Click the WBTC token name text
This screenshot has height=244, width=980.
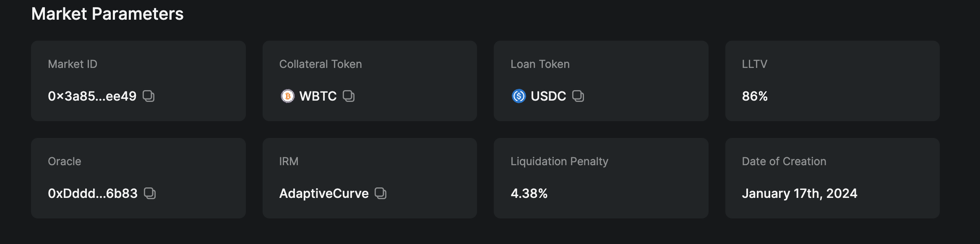tap(318, 96)
